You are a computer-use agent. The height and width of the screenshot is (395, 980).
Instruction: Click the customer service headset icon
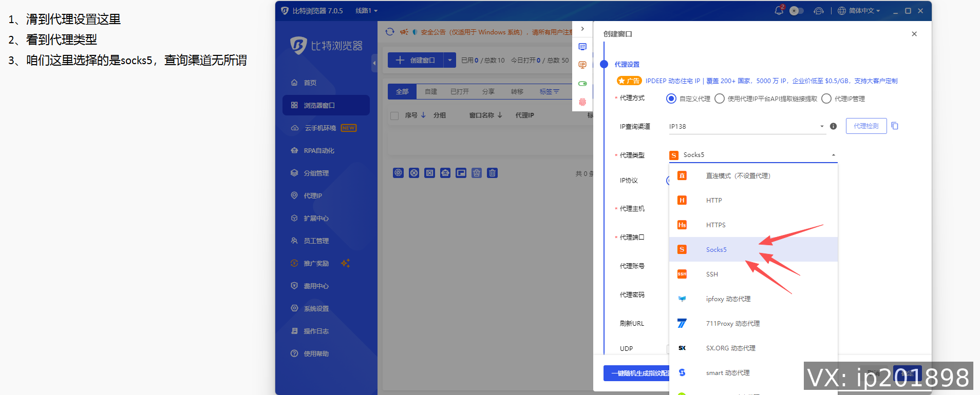tap(819, 11)
